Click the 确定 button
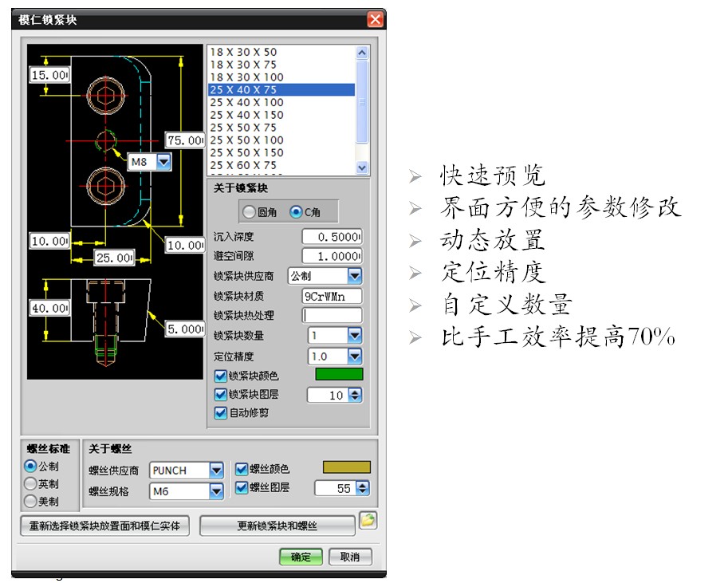Viewport: 728px width, 583px height. coord(300,557)
